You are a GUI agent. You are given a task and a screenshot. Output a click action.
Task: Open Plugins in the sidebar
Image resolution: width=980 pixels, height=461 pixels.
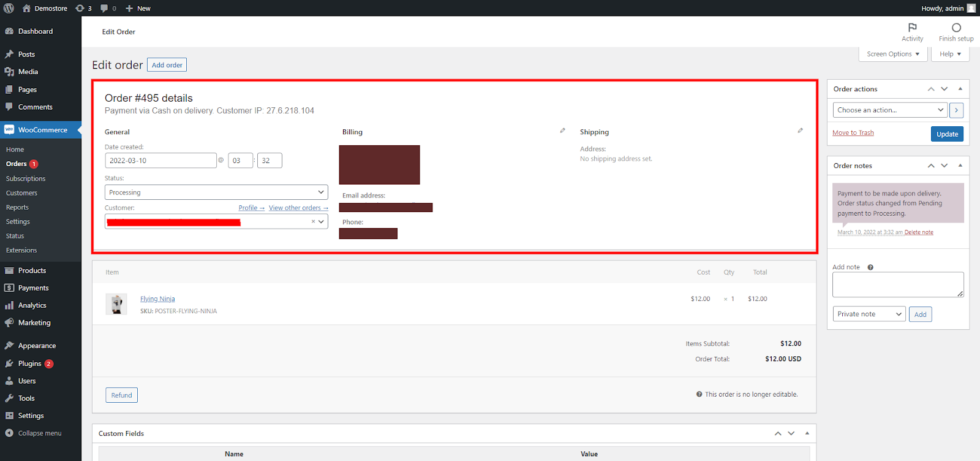click(40, 364)
